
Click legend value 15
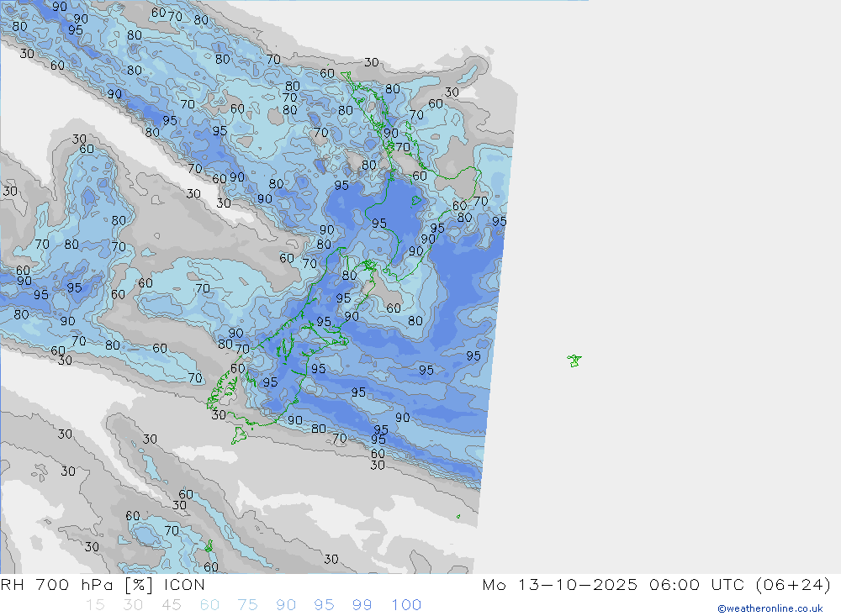pos(96,605)
